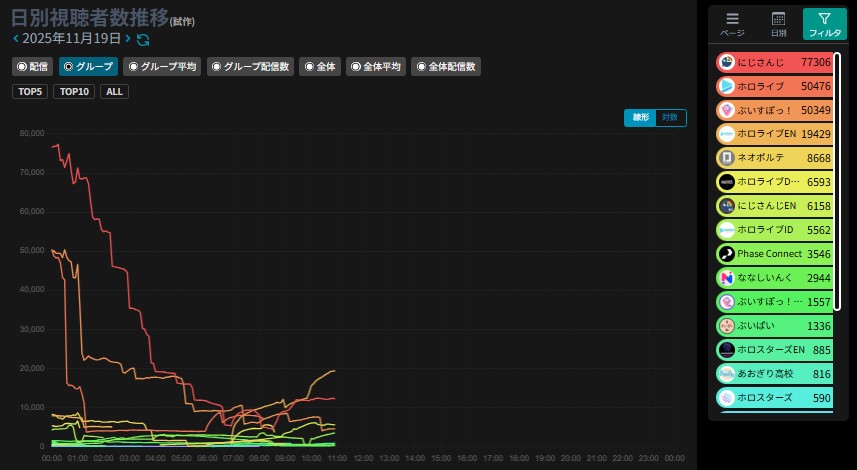Click the にじさんじEN 6158 value
The height and width of the screenshot is (470, 857).
(x=819, y=206)
